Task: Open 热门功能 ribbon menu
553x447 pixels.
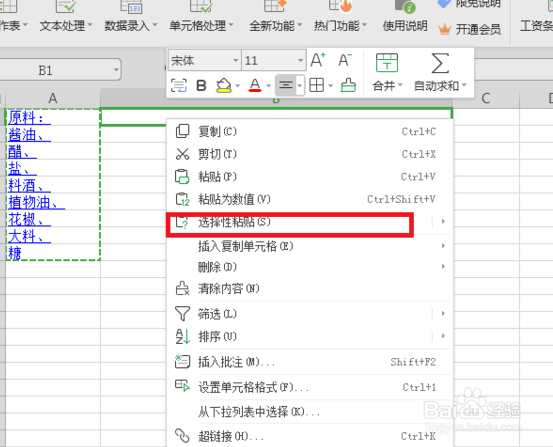Action: (340, 25)
